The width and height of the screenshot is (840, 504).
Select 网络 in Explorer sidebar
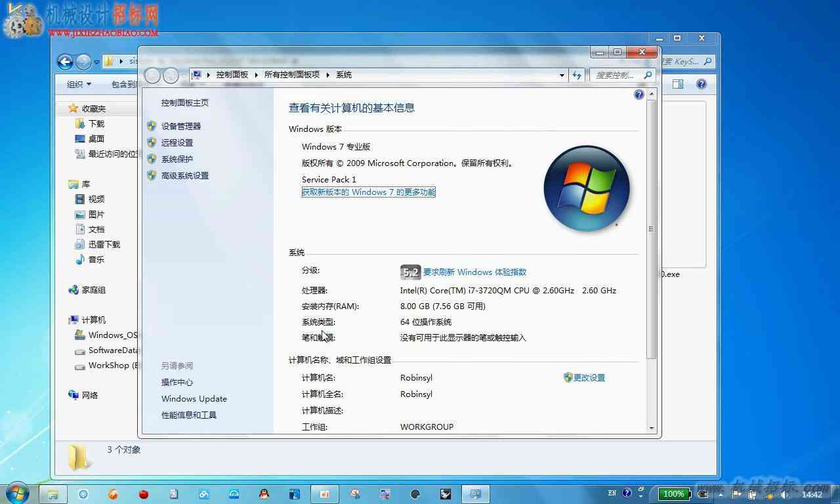pos(90,395)
